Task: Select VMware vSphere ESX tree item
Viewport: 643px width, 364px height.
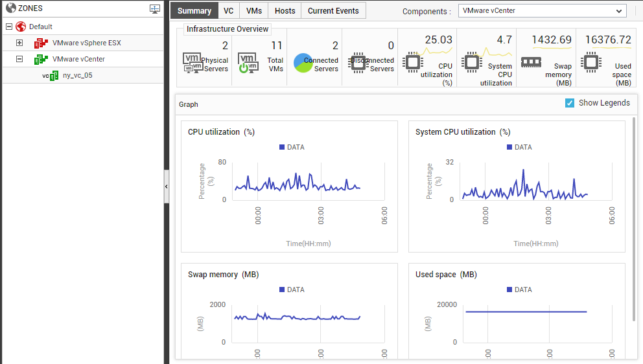Action: [x=86, y=43]
